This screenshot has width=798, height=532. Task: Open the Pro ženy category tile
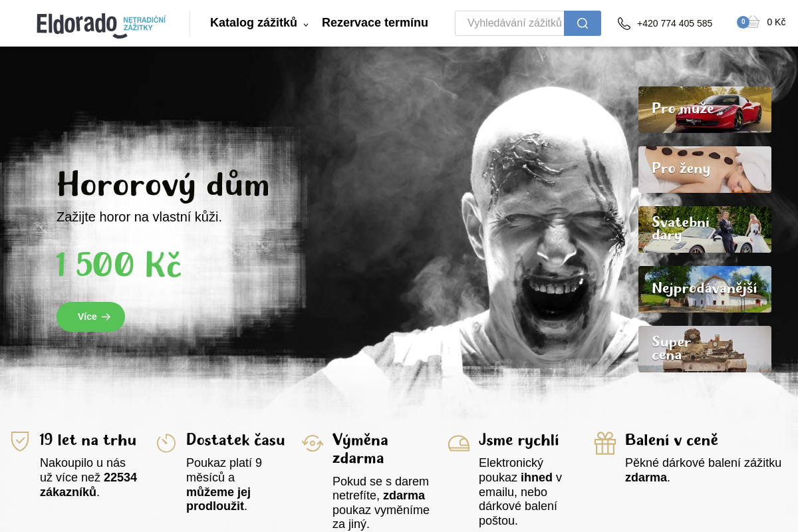704,170
